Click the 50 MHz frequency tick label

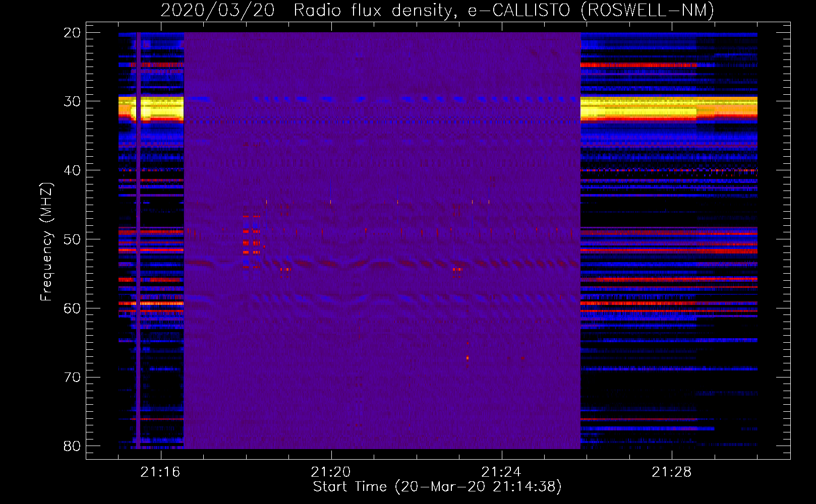click(72, 239)
